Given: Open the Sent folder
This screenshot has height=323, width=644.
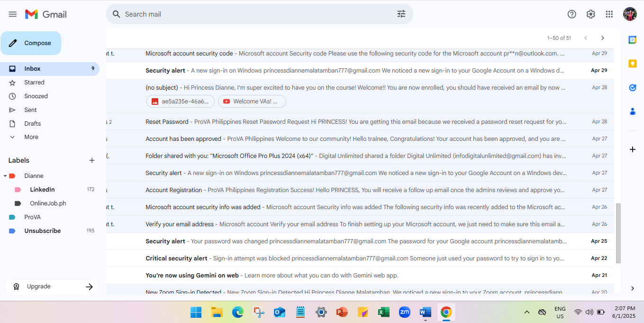Looking at the screenshot, I should coord(30,110).
